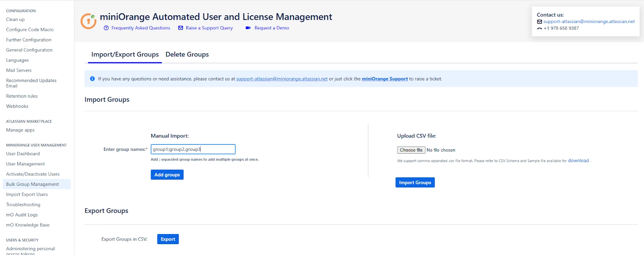This screenshot has width=644, height=255.
Task: Click the 'No file chosen' text
Action: click(441, 150)
